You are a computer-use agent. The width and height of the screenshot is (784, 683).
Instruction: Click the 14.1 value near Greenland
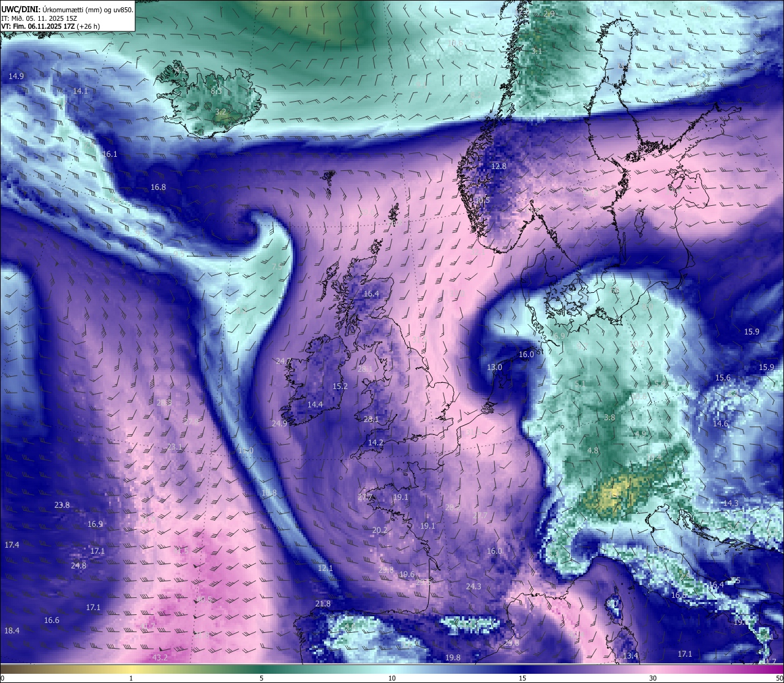(80, 91)
